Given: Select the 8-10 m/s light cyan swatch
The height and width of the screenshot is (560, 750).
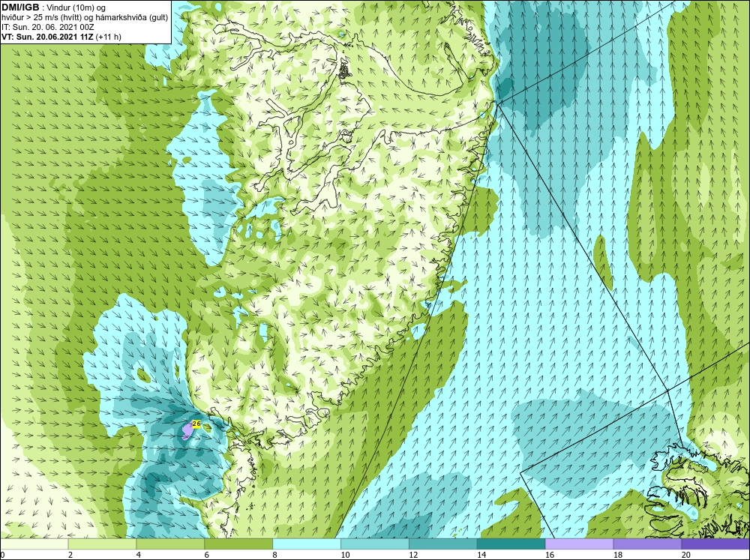Looking at the screenshot, I should click(x=307, y=544).
